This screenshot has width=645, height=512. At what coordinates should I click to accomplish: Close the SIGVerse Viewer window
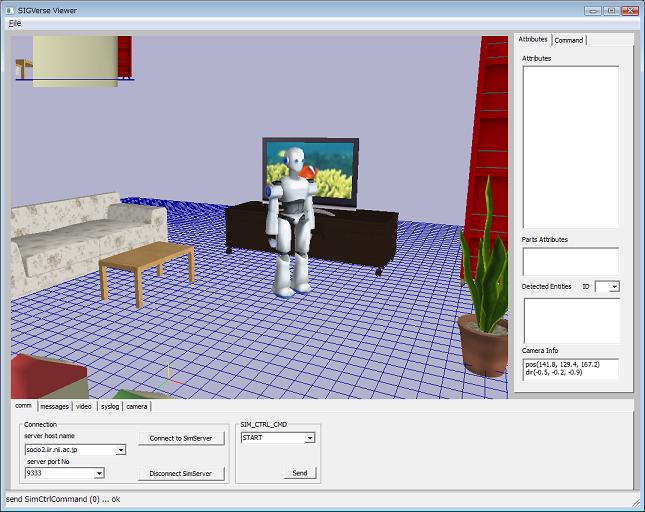[629, 9]
